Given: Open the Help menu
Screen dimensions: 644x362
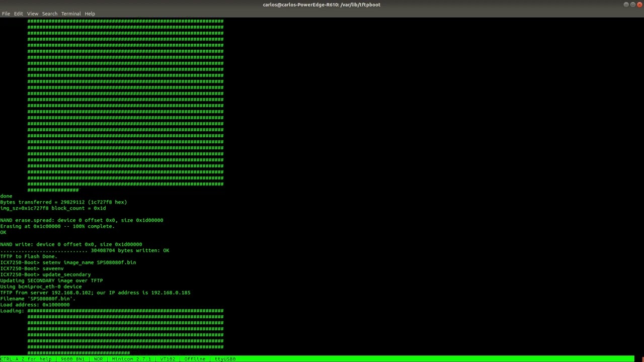Looking at the screenshot, I should [90, 14].
